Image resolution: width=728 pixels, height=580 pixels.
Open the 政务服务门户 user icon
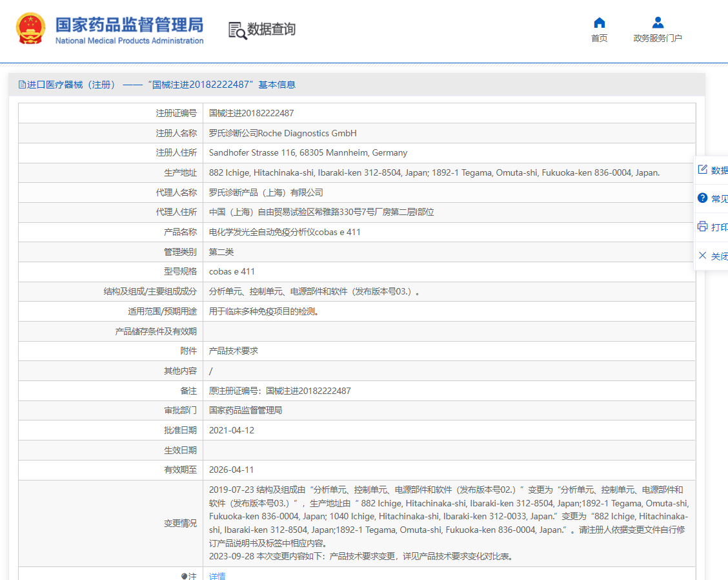(x=658, y=23)
